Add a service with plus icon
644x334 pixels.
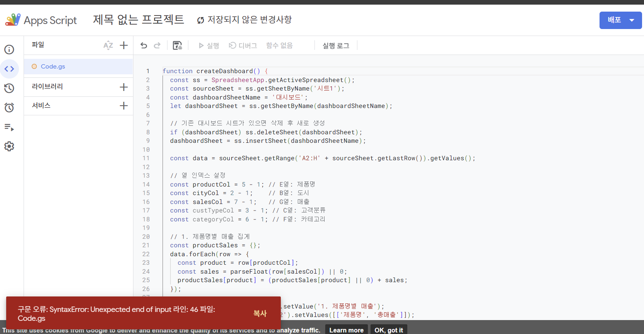(x=124, y=106)
